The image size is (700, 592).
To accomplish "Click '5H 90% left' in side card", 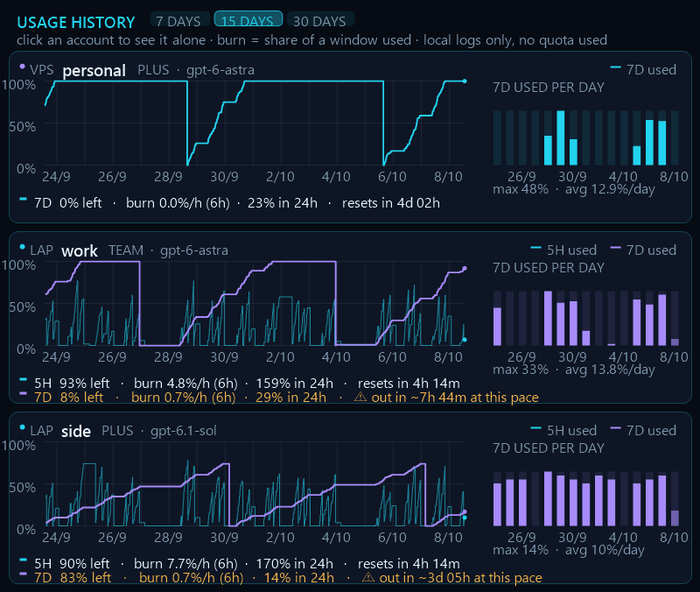I will pyautogui.click(x=72, y=564).
